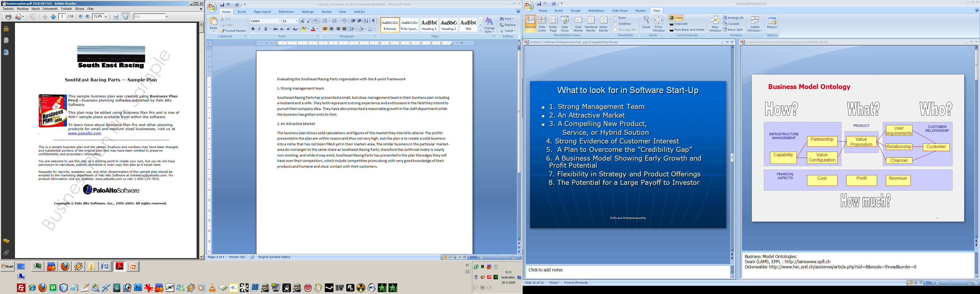Click the Arrange All button
980x294 pixels.
733,18
